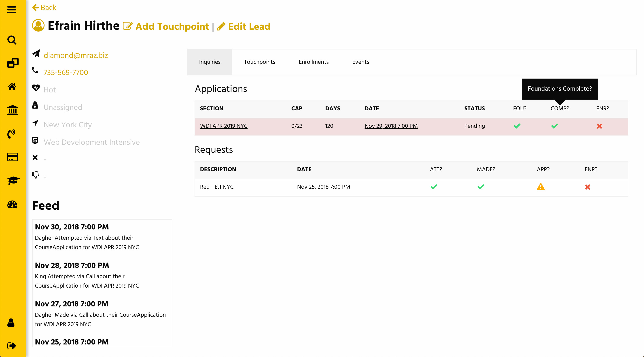The height and width of the screenshot is (357, 644).
Task: Email the lead via diamond@mraz.biz link
Action: tap(76, 55)
